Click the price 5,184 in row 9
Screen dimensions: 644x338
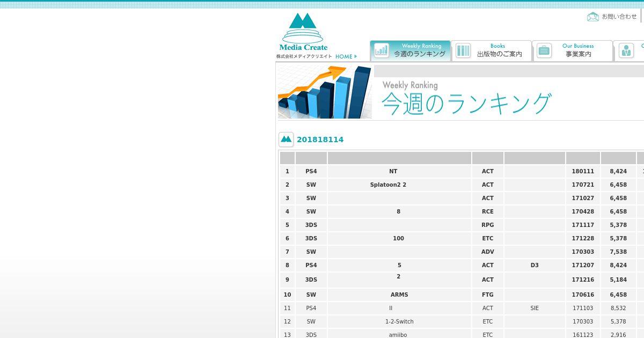click(x=618, y=280)
